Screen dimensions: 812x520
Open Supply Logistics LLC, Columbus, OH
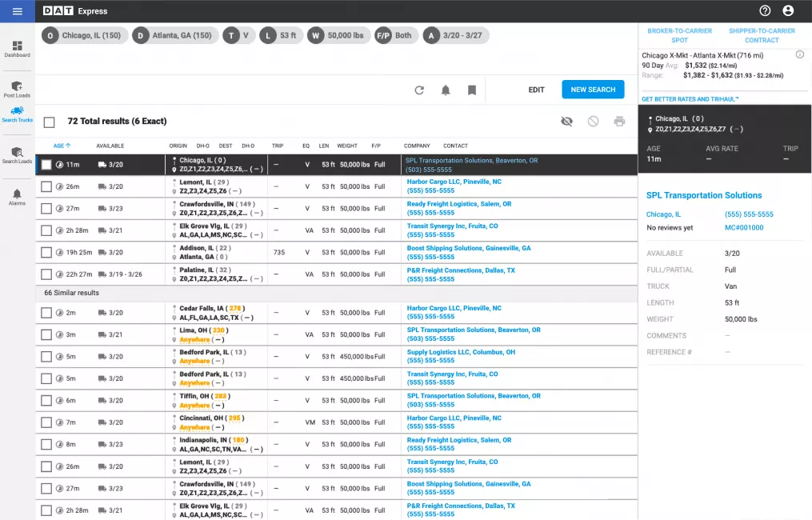(461, 352)
